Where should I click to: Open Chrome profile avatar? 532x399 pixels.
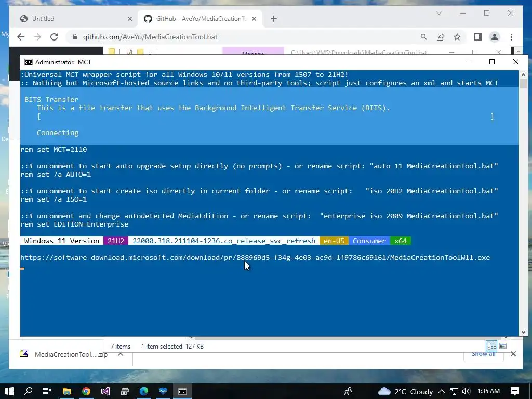pos(495,37)
